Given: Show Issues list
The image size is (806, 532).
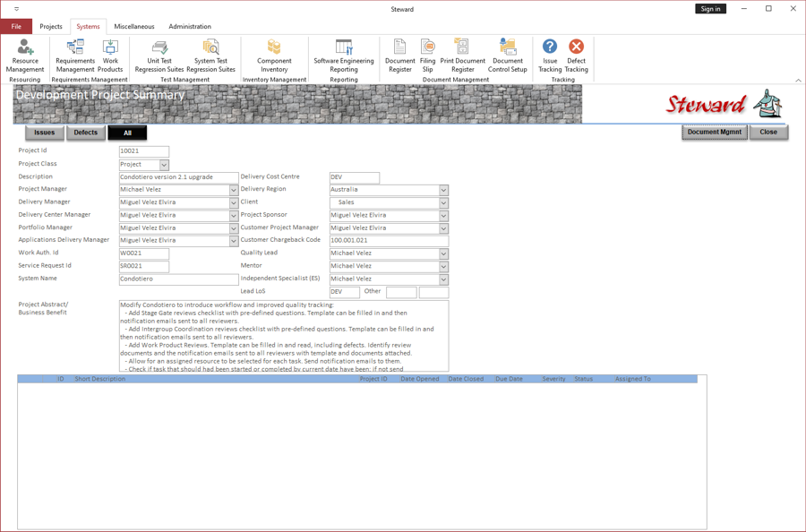Looking at the screenshot, I should tap(45, 133).
